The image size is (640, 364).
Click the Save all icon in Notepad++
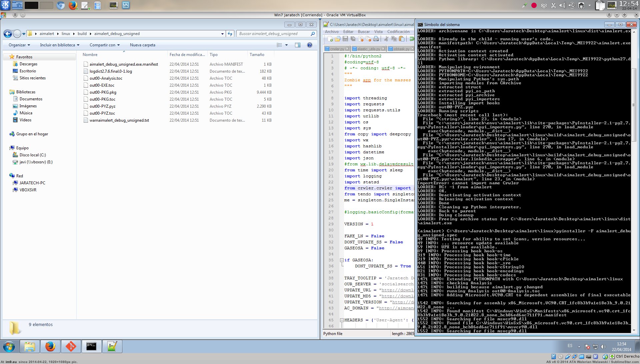[353, 39]
